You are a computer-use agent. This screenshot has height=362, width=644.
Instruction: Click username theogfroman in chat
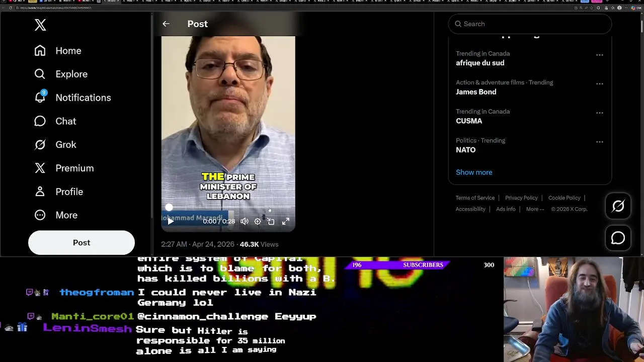97,292
